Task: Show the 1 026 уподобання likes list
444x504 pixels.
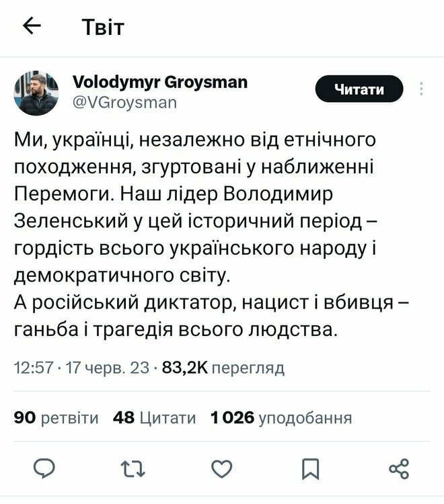Action: click(x=281, y=418)
